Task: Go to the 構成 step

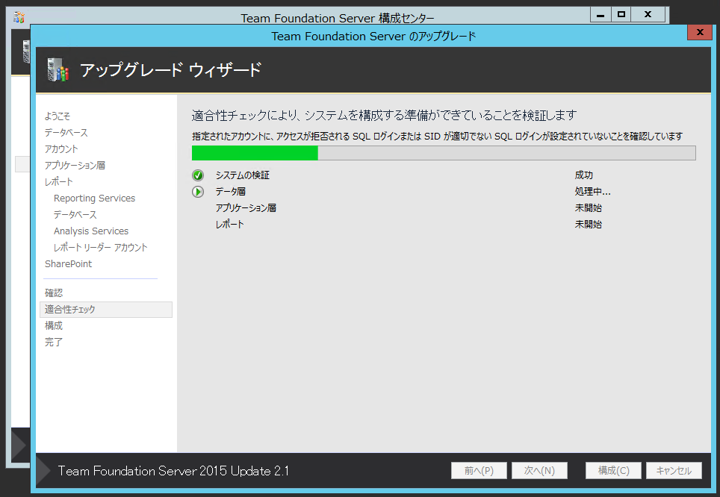Action: 54,326
